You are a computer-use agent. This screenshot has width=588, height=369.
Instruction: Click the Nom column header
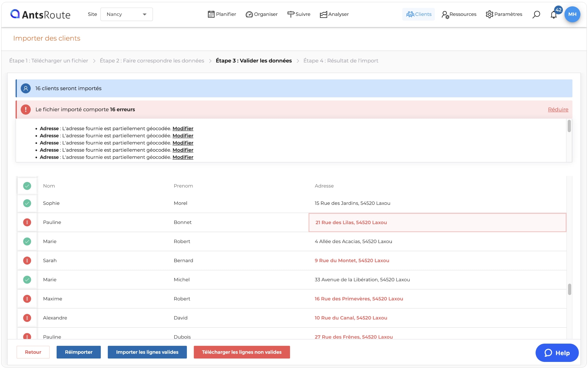(x=49, y=186)
